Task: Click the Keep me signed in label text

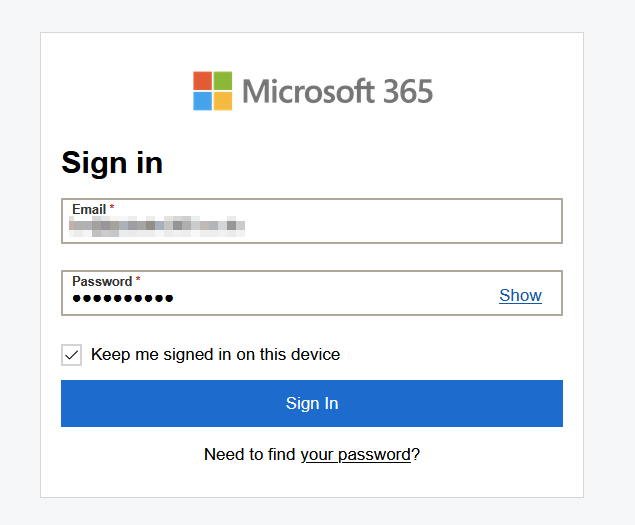Action: 215,354
